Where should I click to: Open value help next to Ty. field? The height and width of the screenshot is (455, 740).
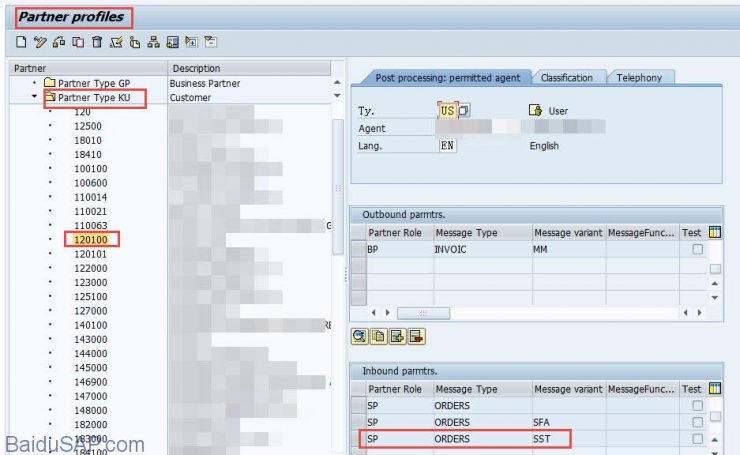pos(464,111)
